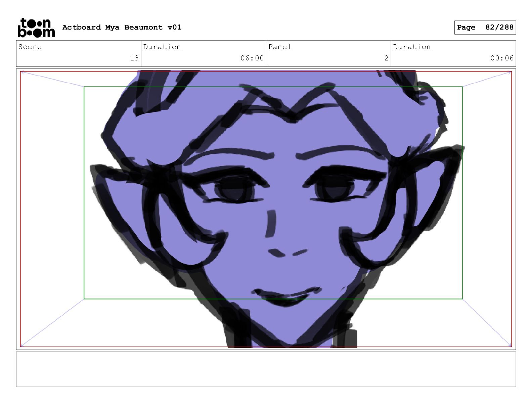The height and width of the screenshot is (411, 532).
Task: Select the title 'Actboard Mya Beaumont v01'
Action: (x=122, y=27)
